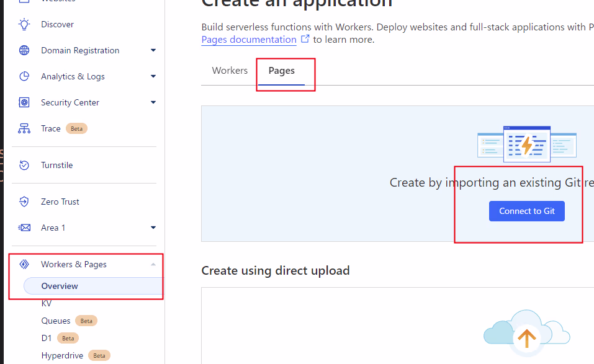Click the Trace network icon

[x=24, y=128]
